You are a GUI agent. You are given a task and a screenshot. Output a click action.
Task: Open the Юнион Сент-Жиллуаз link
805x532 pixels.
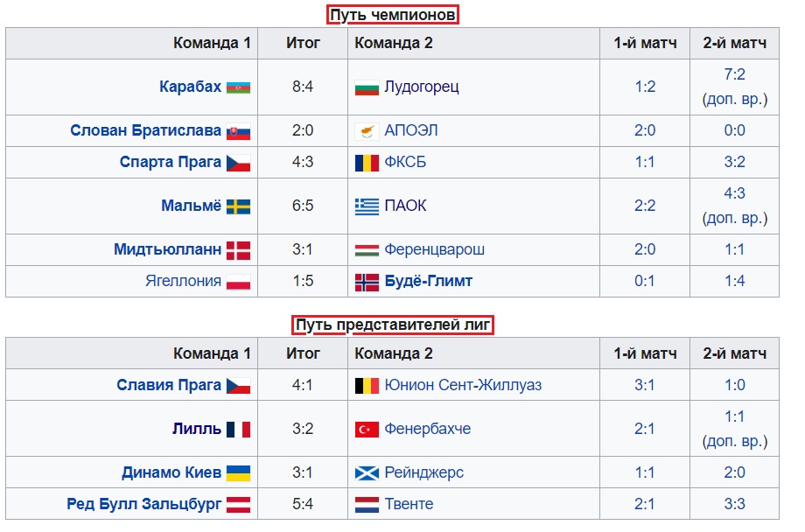[463, 385]
